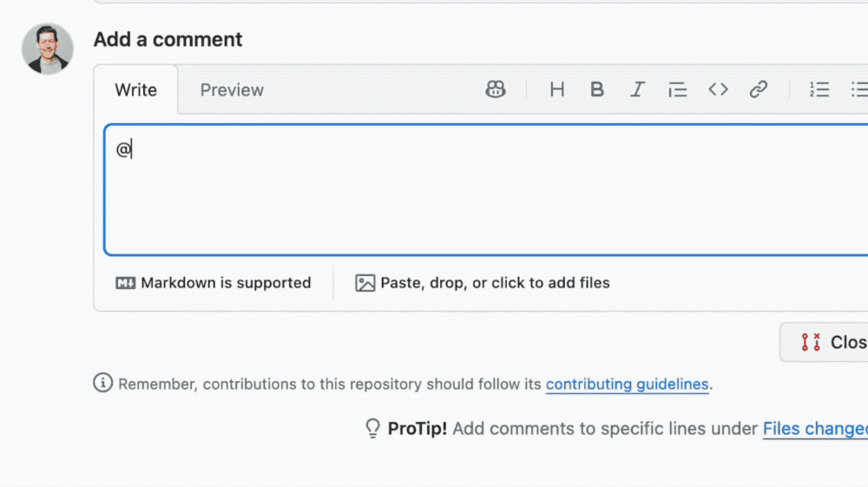Insert an unordered bullet list
Image resolution: width=868 pixels, height=487 pixels.
coord(858,89)
